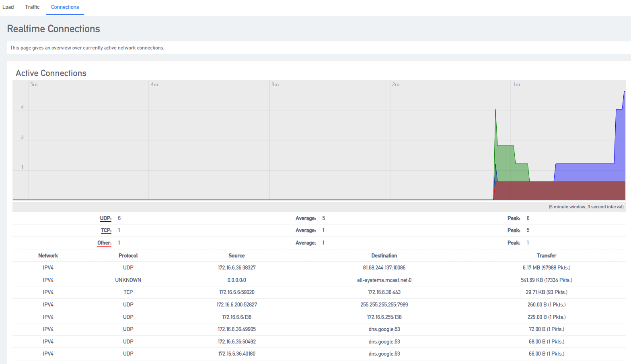Select the 81.68.244.137:10086 destination entry
631x364 pixels.
[384, 268]
